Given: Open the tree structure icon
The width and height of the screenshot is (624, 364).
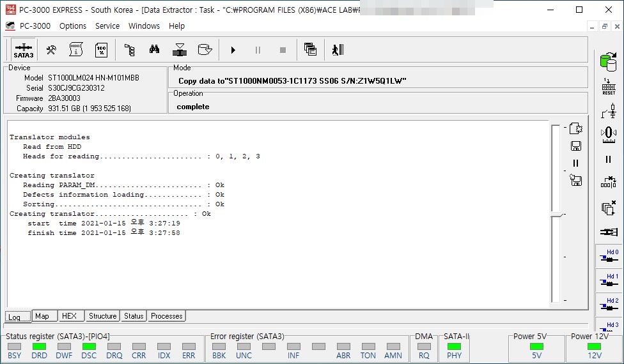Looking at the screenshot, I should tap(129, 50).
